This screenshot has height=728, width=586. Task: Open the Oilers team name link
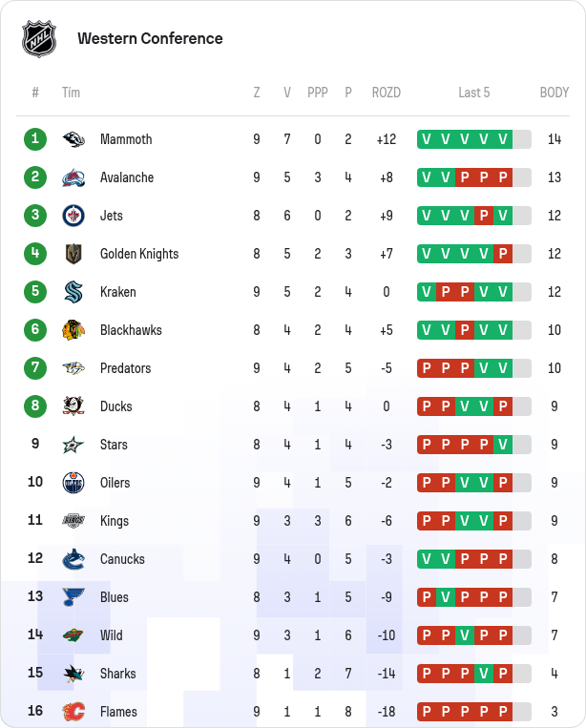coord(115,483)
